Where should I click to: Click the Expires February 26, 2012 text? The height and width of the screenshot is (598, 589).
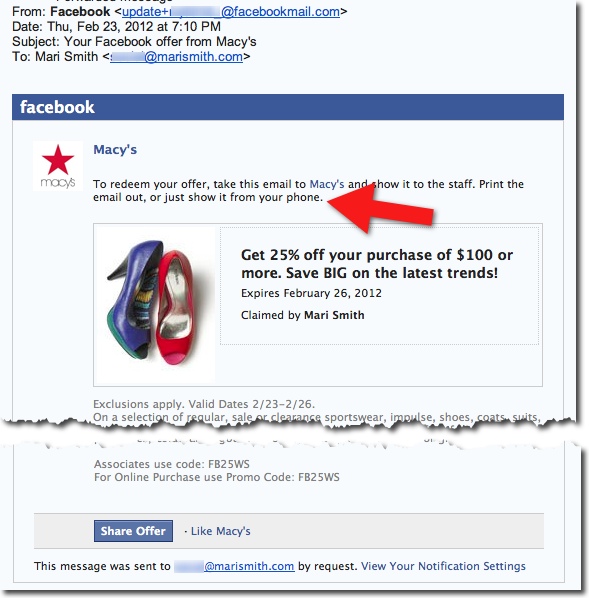click(x=311, y=293)
